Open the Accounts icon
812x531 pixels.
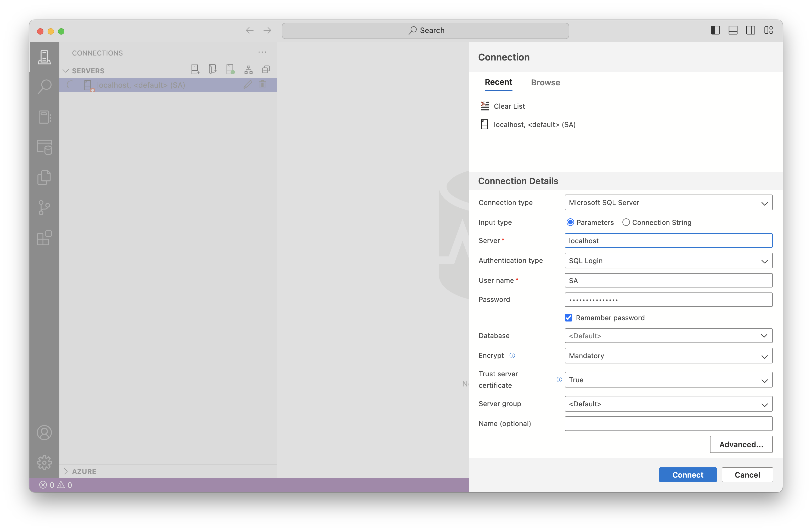point(44,433)
